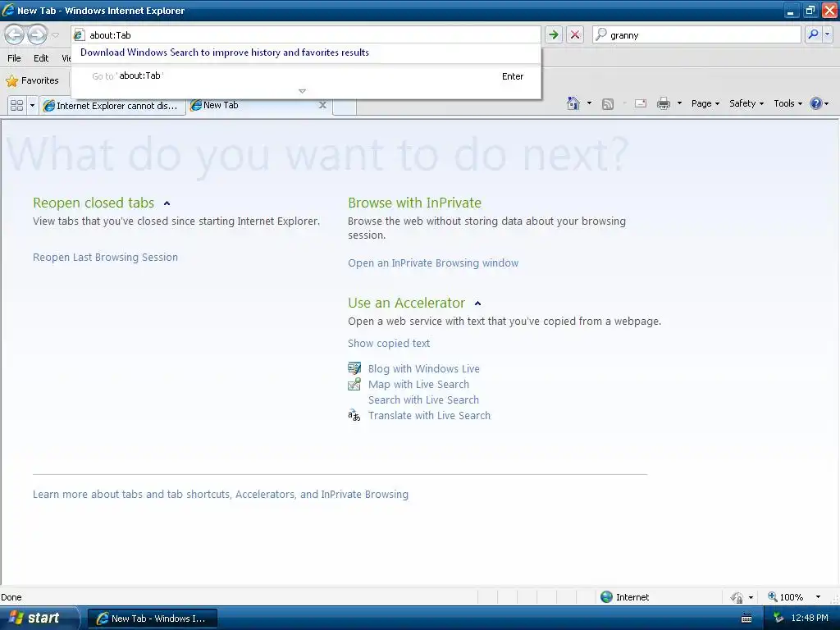Image resolution: width=840 pixels, height=630 pixels.
Task: Click Map with Live Search accelerator
Action: click(x=418, y=384)
